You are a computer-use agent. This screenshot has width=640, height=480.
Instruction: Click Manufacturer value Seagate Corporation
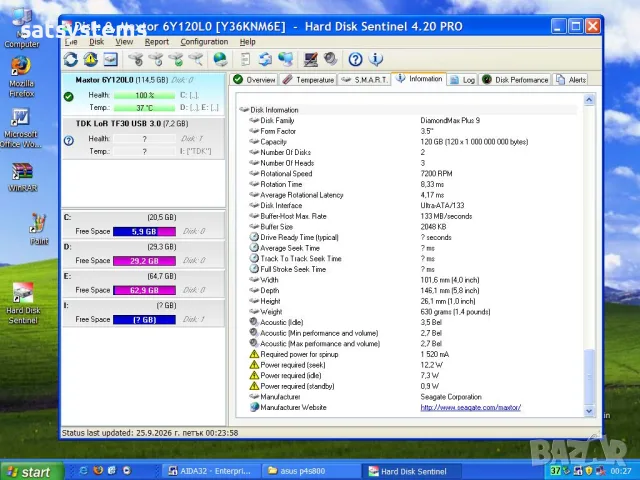[x=451, y=397]
